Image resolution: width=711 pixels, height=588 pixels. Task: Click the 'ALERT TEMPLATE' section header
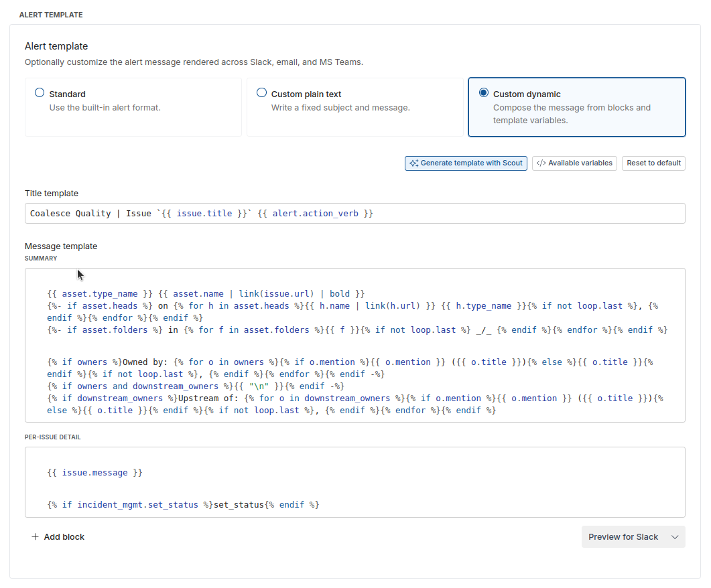pos(51,15)
